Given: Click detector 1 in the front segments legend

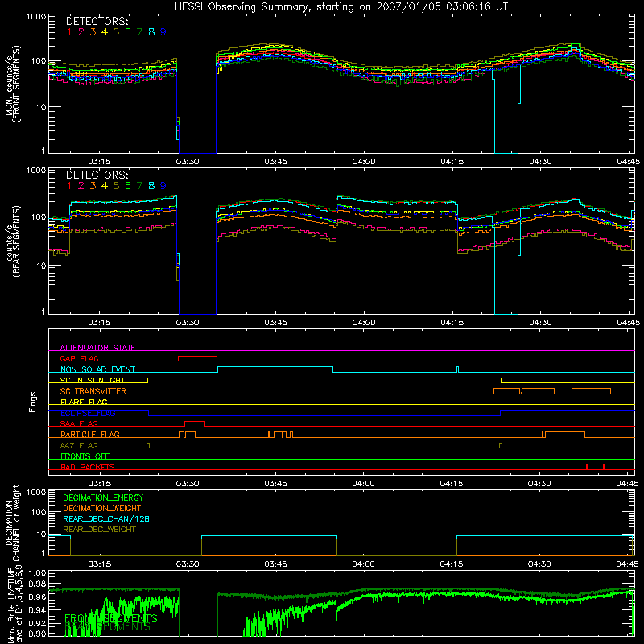Looking at the screenshot, I should [x=69, y=32].
